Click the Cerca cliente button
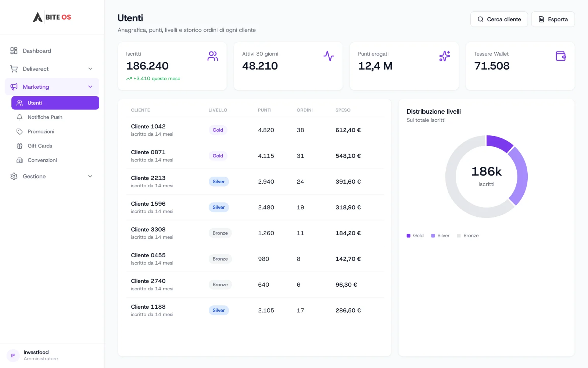The height and width of the screenshot is (368, 588). 499,20
